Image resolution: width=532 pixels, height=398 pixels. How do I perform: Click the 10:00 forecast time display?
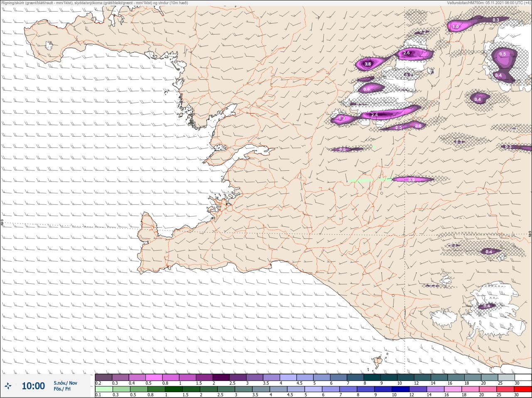(33, 386)
